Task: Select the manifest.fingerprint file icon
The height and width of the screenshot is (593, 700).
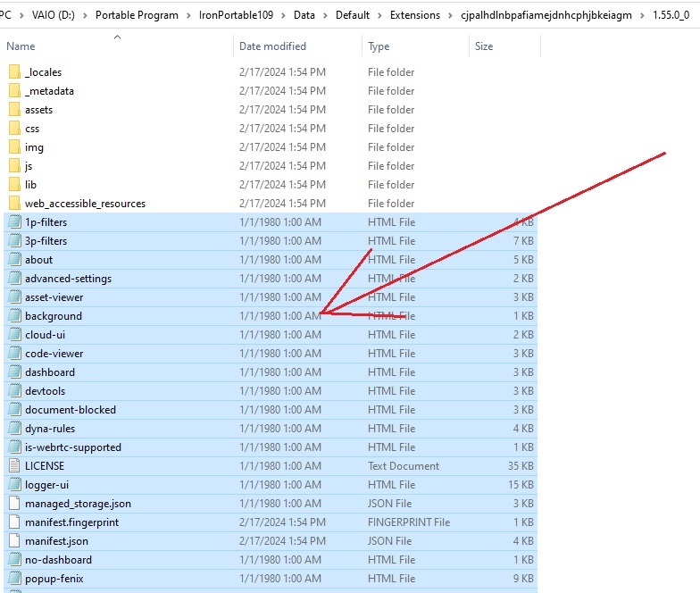Action: point(14,522)
